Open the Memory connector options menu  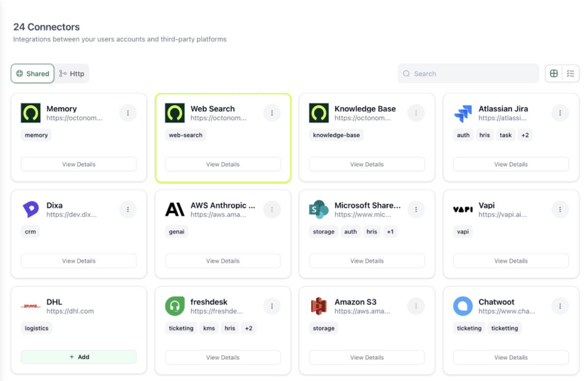[x=128, y=113]
